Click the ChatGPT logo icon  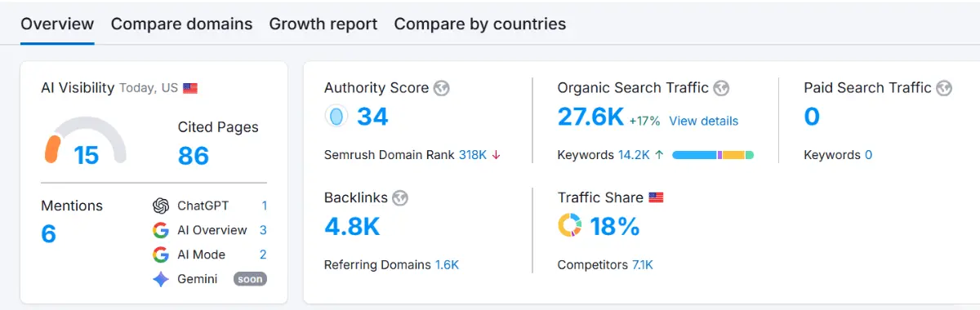[161, 206]
